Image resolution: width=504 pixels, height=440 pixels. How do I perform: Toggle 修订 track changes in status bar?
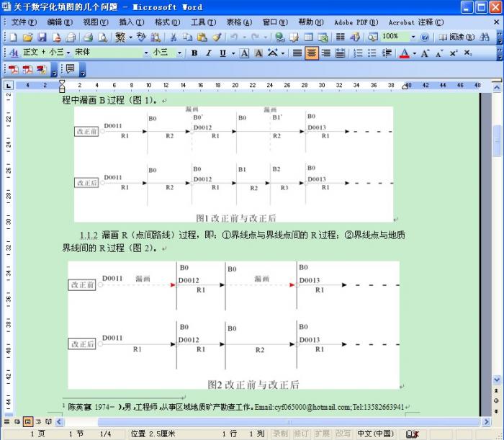click(301, 434)
